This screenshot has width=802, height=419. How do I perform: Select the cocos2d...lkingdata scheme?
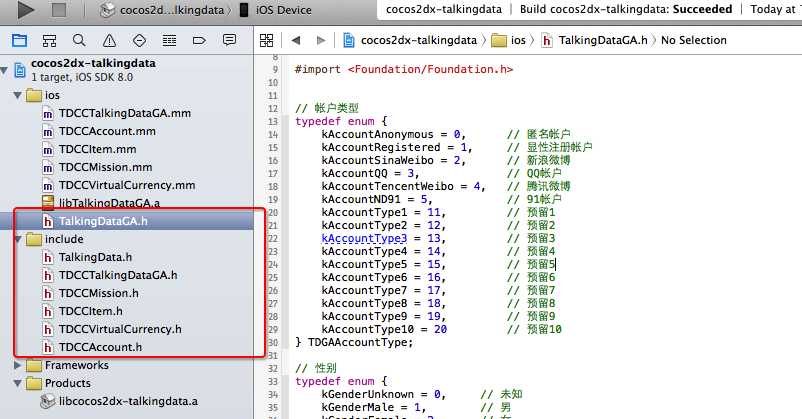click(x=164, y=10)
